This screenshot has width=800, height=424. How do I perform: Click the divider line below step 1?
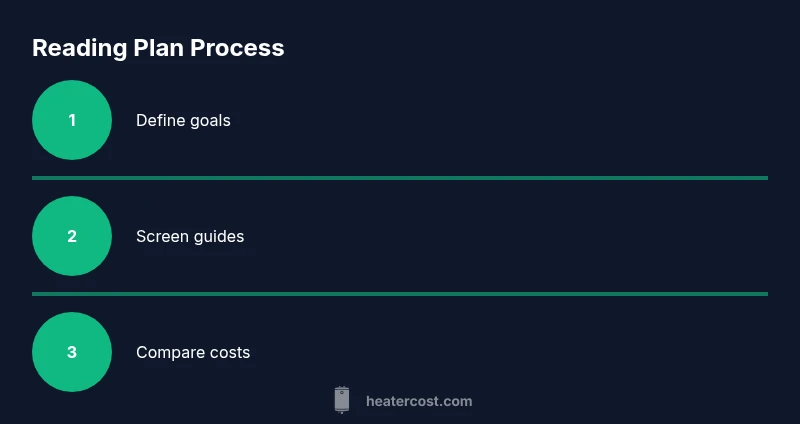point(400,178)
